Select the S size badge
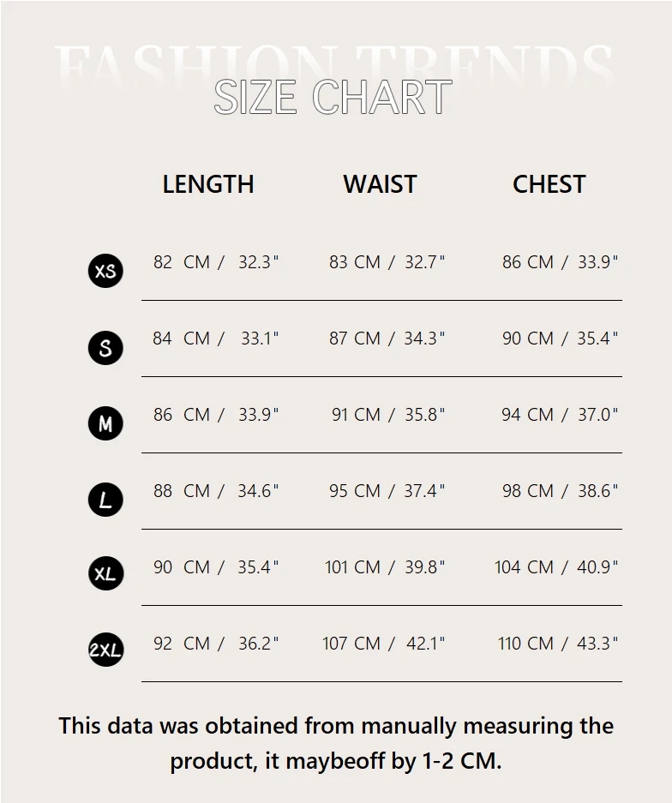 coord(105,347)
